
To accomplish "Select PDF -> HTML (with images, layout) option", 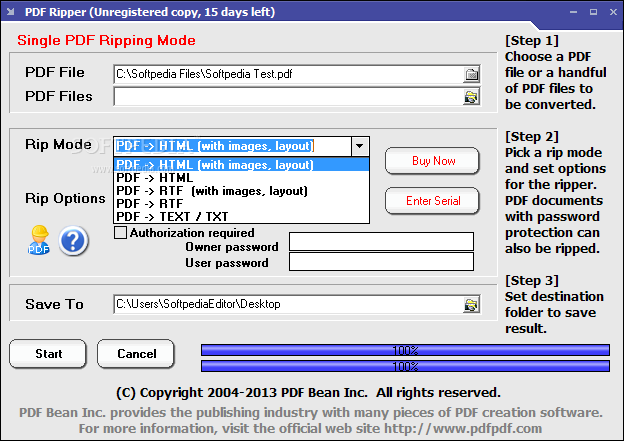I will point(242,164).
